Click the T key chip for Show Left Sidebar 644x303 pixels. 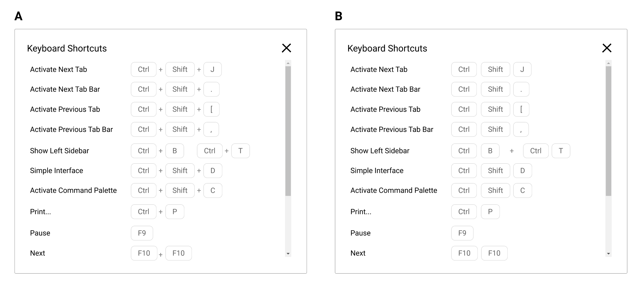tap(240, 151)
